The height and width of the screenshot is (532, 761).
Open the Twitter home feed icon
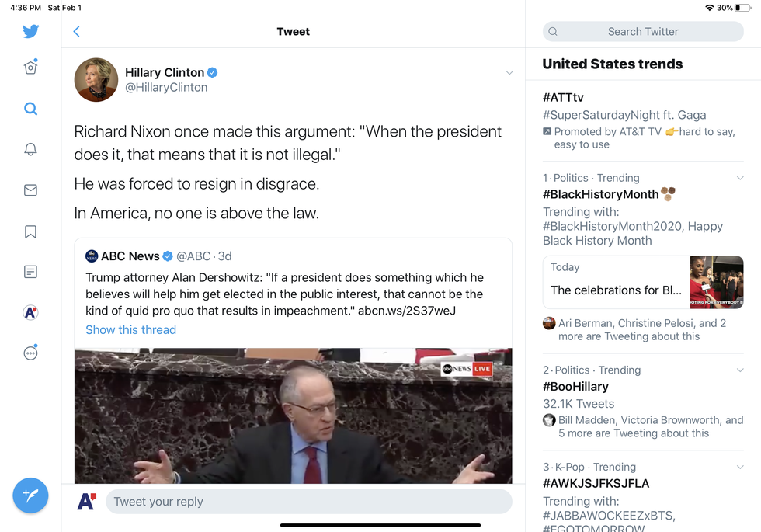tap(30, 68)
